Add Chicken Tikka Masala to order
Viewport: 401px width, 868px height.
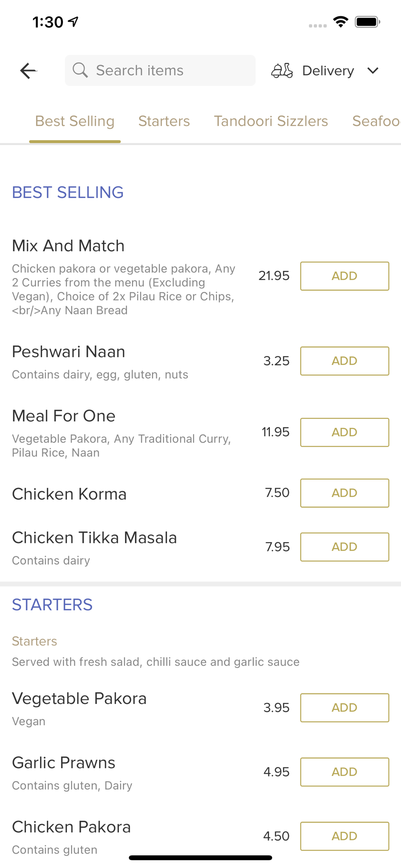click(345, 547)
